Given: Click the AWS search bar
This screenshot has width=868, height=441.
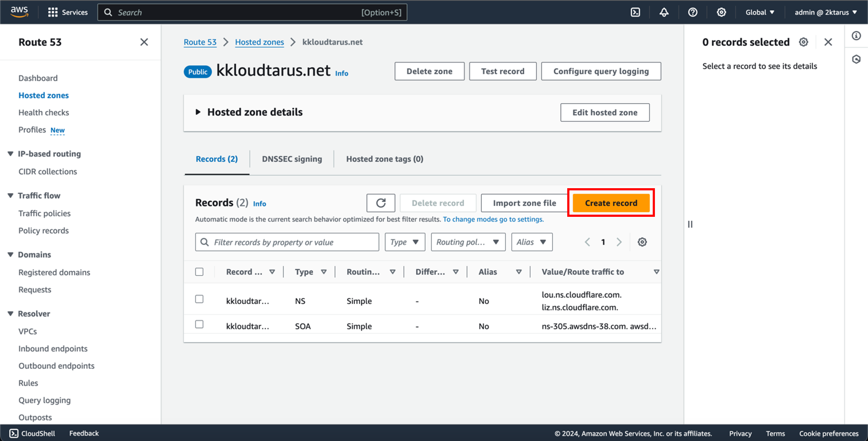Looking at the screenshot, I should tap(252, 12).
